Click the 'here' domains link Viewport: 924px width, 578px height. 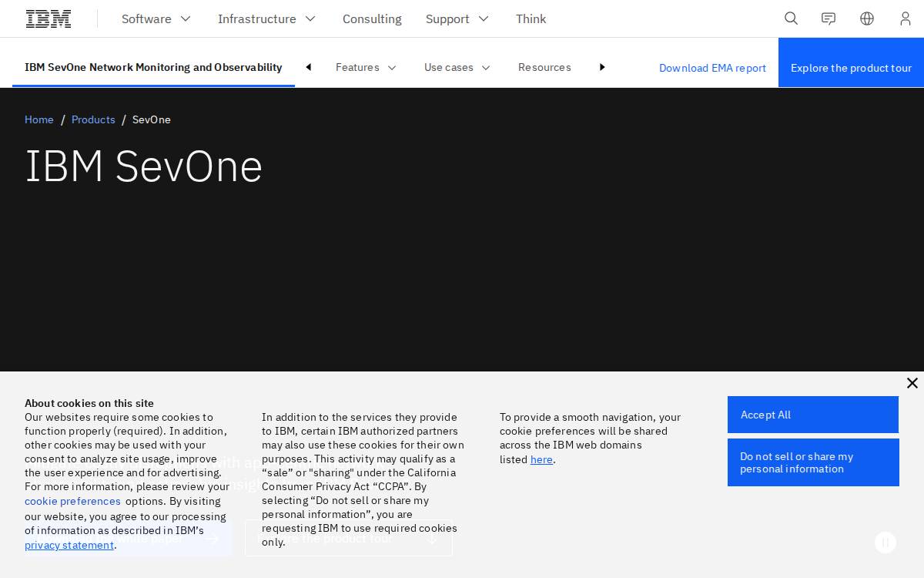tap(541, 459)
